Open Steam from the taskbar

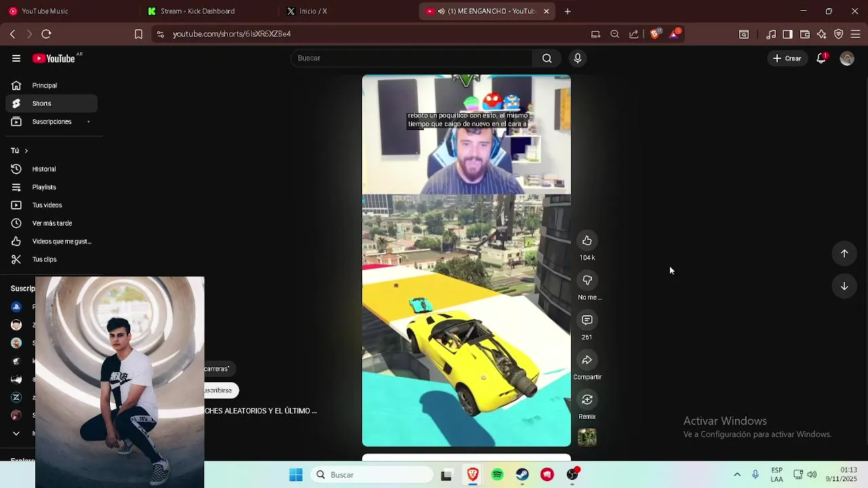[x=522, y=475]
